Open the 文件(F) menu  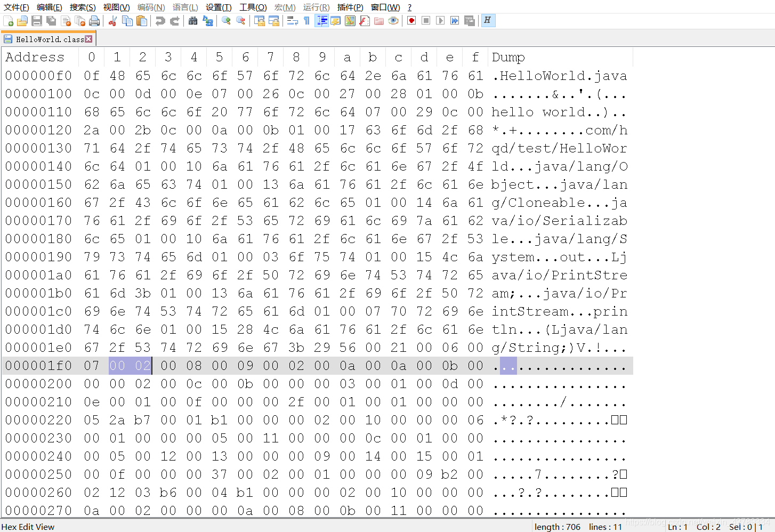(17, 7)
